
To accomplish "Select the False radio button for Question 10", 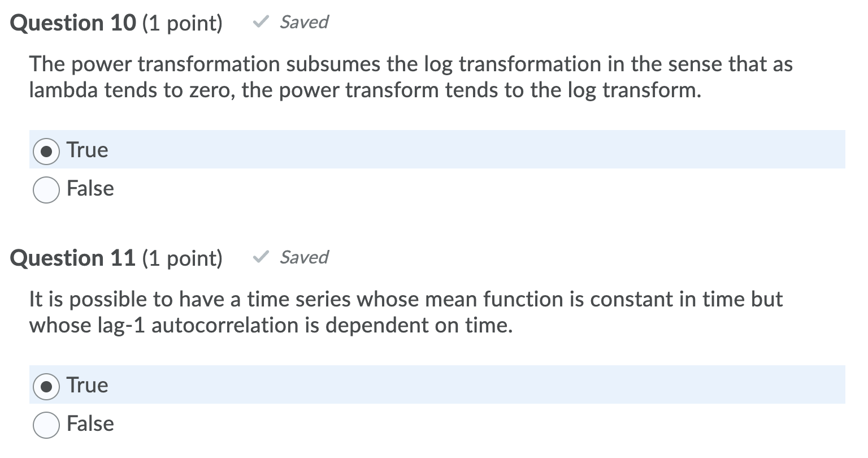I will point(46,190).
